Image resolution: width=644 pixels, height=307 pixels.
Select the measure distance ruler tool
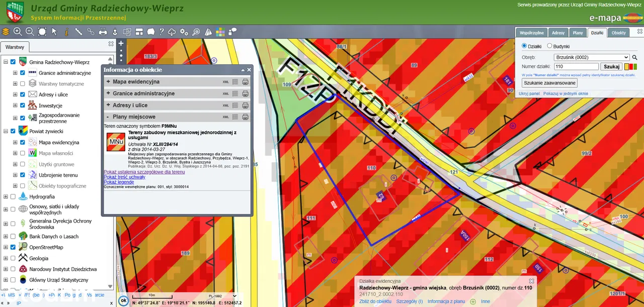(78, 32)
